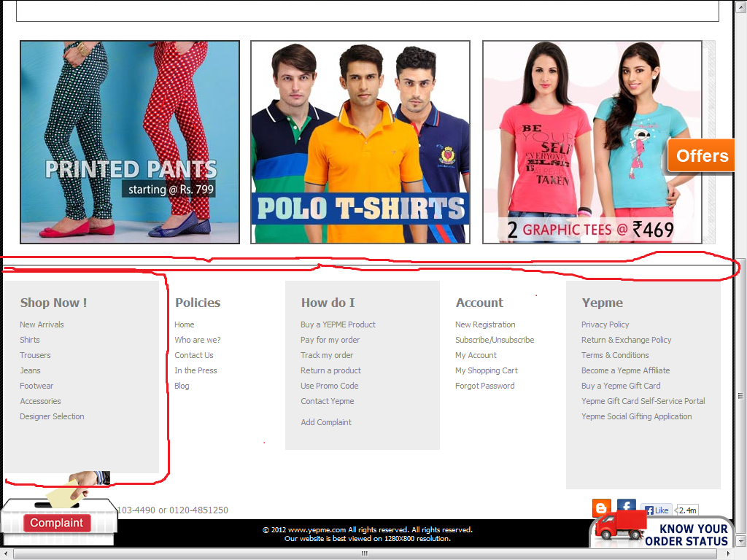Image resolution: width=747 pixels, height=560 pixels.
Task: Open the orange Offers side tab
Action: tap(701, 156)
